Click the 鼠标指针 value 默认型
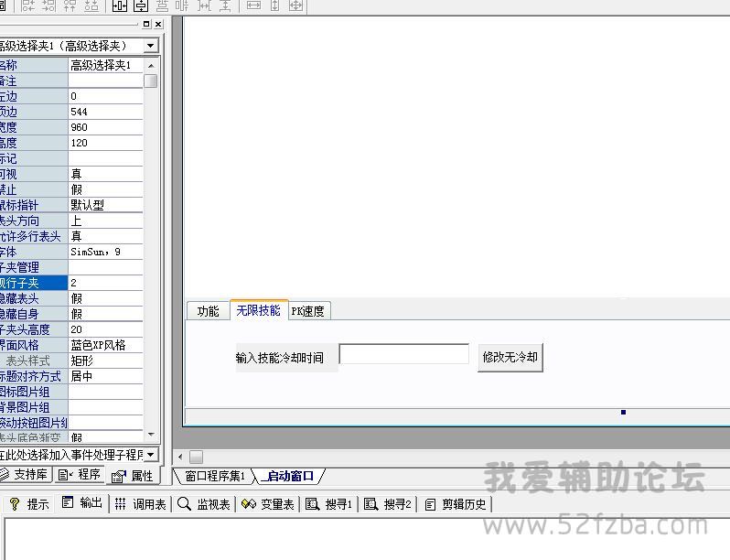The width and height of the screenshot is (730, 560). [x=106, y=205]
